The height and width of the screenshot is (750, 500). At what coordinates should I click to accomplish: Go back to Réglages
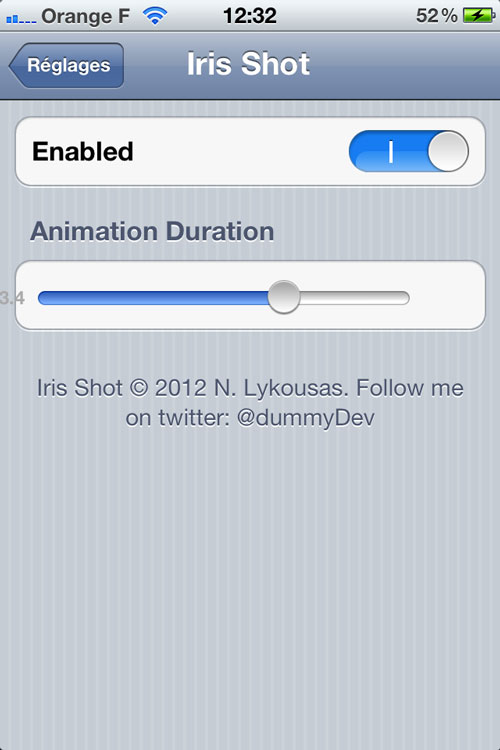coord(66,66)
